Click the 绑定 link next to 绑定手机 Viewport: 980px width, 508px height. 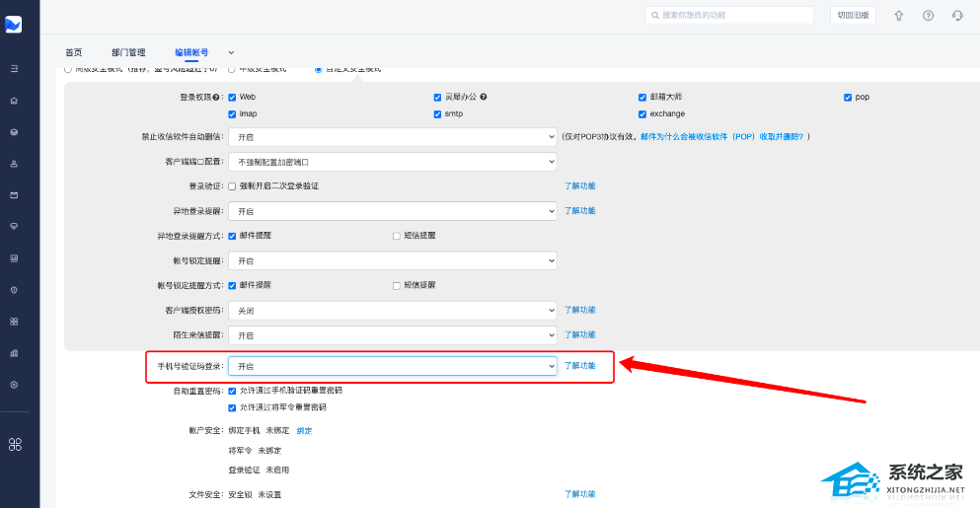click(304, 431)
